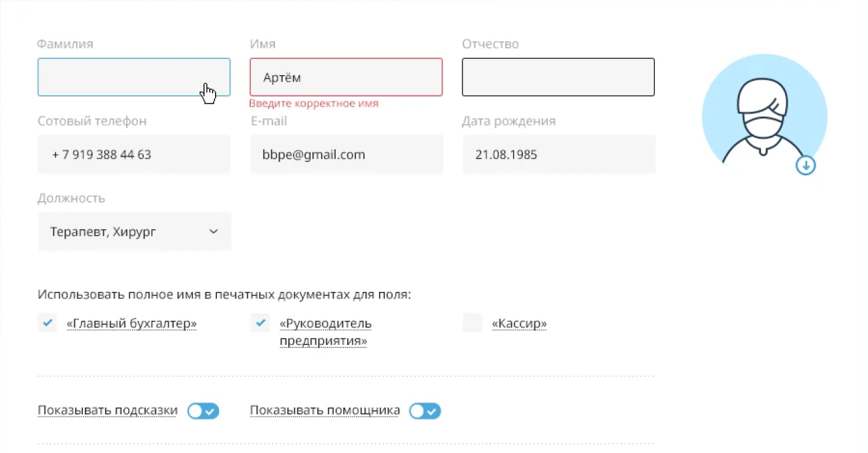Uncheck the «Руководитель предприятия» checkbox

coord(260,322)
